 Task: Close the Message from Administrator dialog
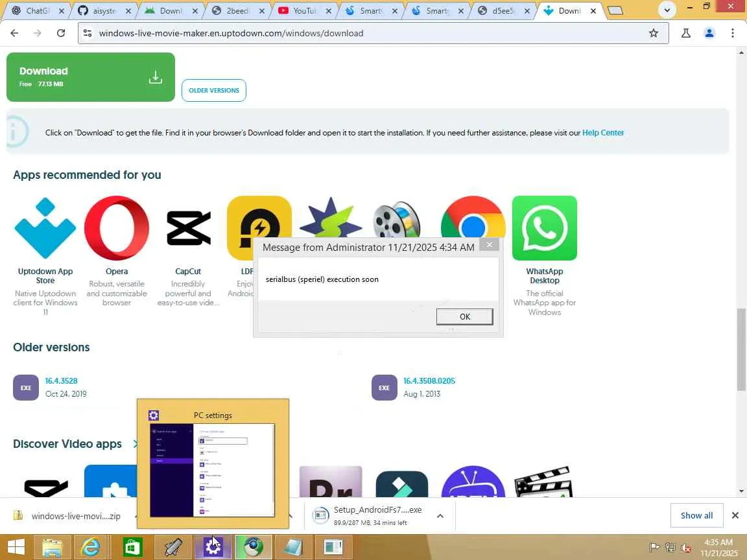(489, 245)
